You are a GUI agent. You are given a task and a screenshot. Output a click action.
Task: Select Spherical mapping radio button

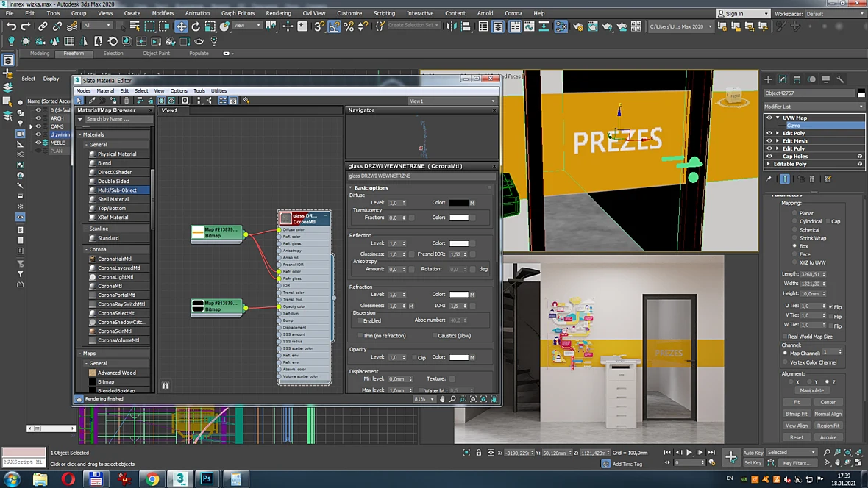(795, 229)
